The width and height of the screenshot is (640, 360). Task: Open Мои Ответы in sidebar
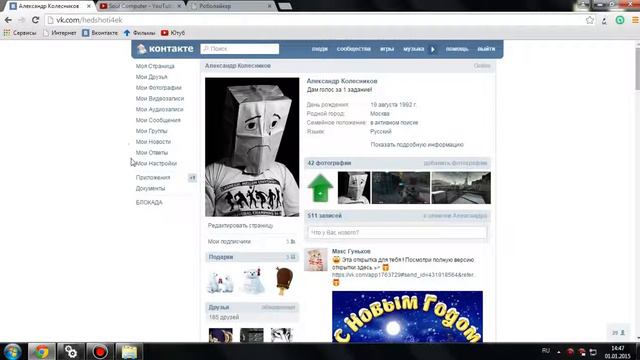pos(151,153)
